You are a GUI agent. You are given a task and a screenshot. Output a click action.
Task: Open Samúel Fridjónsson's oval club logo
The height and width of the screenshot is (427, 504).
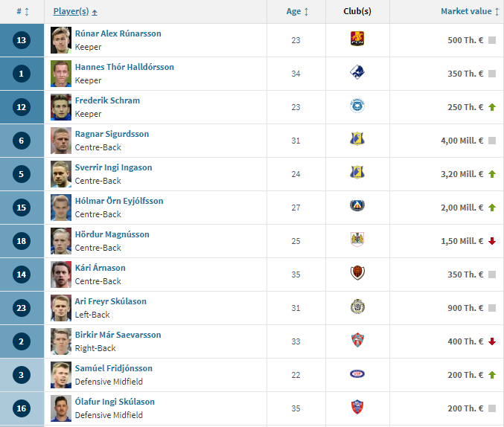click(x=357, y=373)
